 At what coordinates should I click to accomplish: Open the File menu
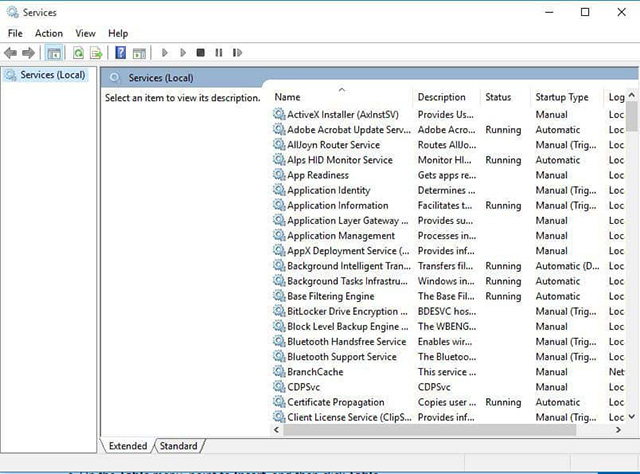pos(15,33)
